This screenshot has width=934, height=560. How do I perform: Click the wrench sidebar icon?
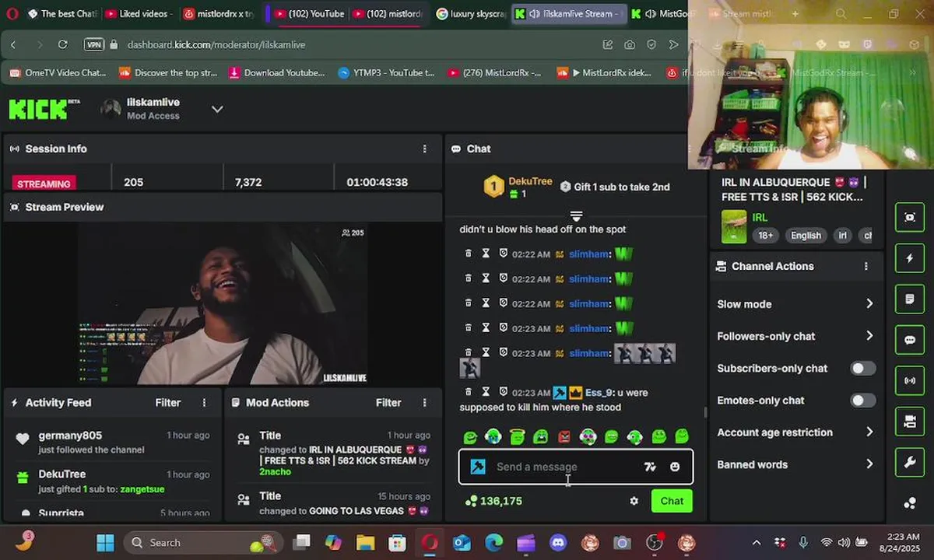(910, 463)
